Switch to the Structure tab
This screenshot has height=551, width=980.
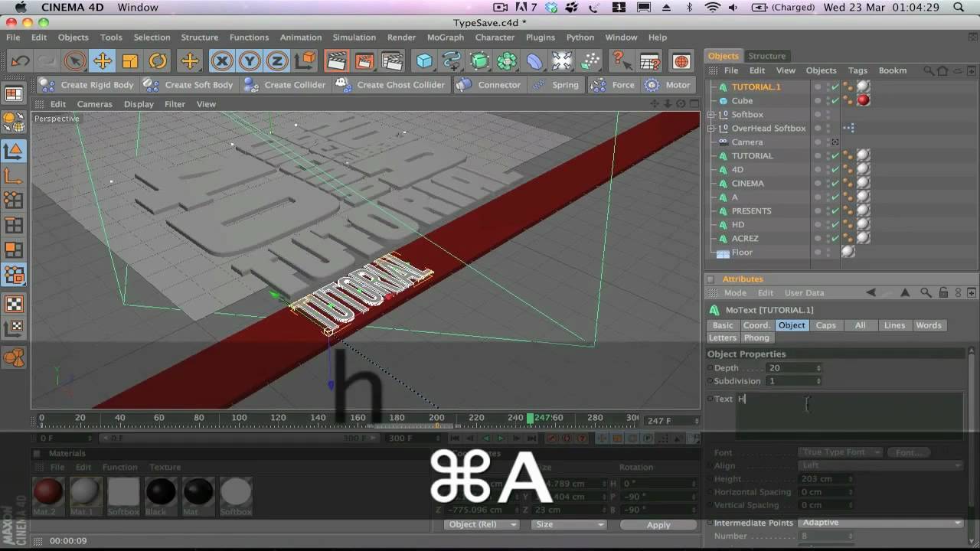click(x=766, y=56)
